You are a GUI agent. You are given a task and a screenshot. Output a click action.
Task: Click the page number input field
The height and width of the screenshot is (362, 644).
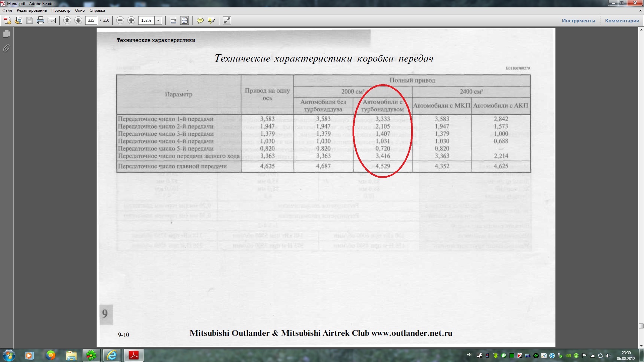click(x=91, y=20)
